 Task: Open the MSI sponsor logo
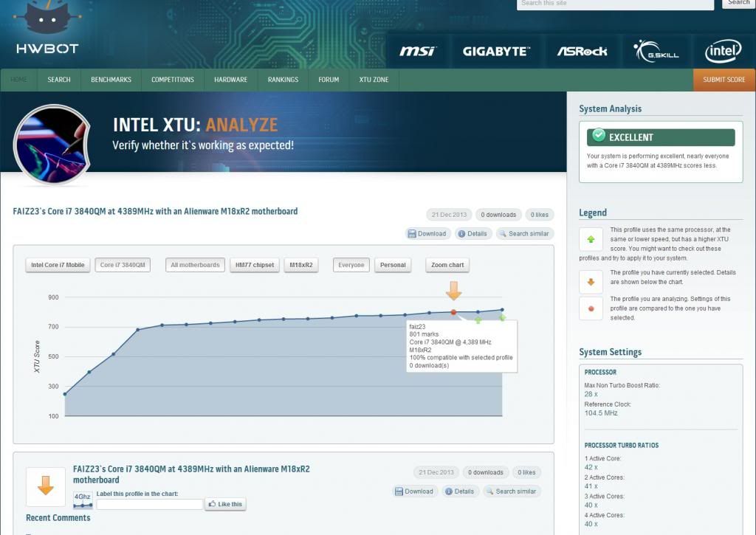(418, 51)
